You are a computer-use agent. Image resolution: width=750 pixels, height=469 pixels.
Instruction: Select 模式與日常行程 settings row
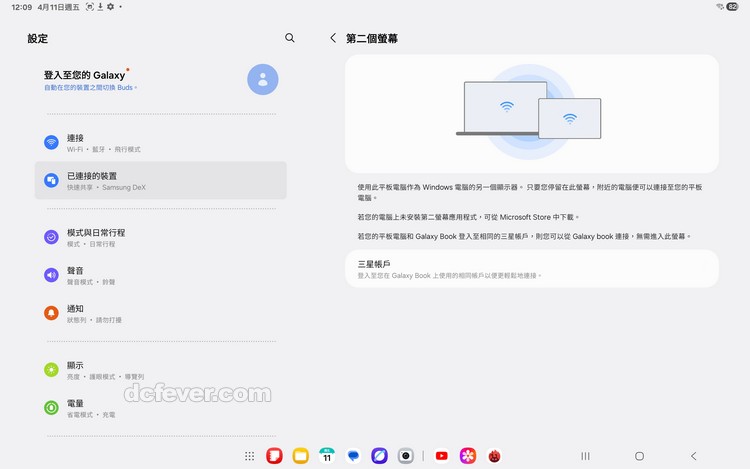tap(161, 237)
